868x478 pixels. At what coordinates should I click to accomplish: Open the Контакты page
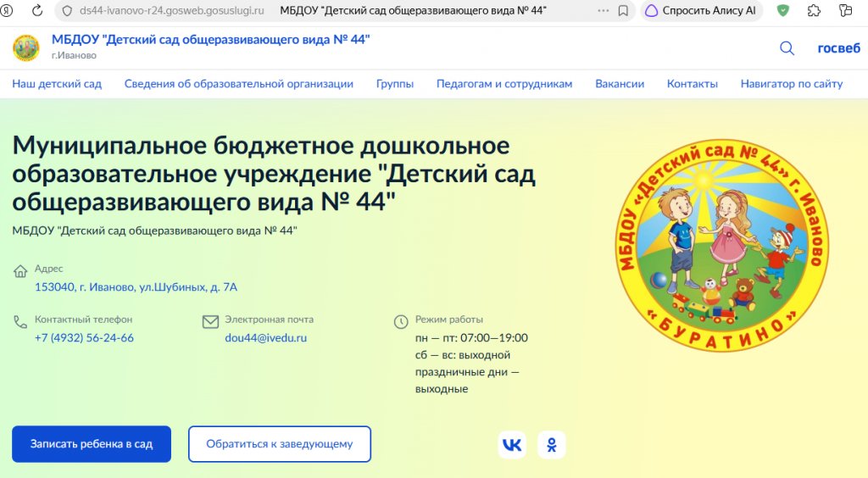(692, 84)
